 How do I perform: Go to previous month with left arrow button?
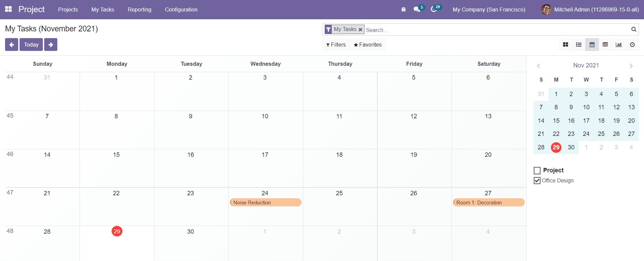(11, 45)
